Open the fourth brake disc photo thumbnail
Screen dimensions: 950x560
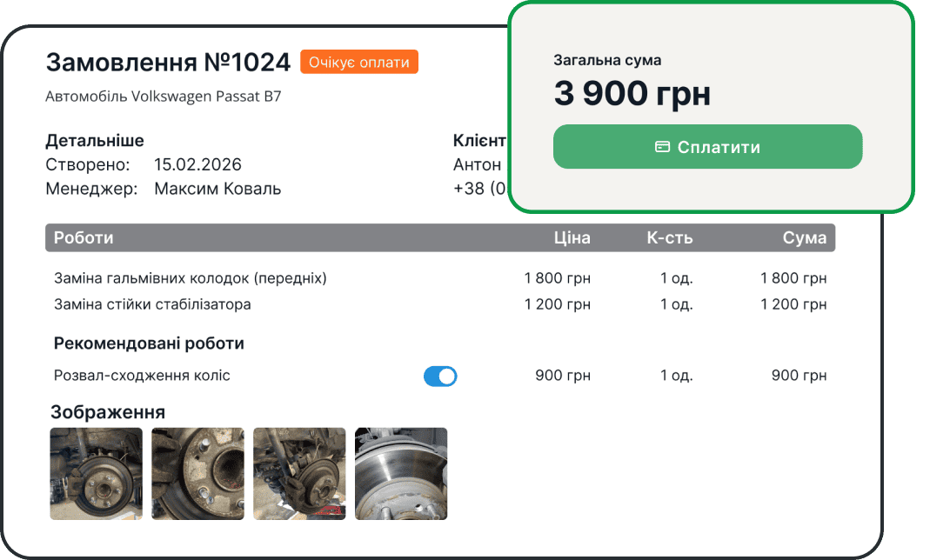pos(401,473)
